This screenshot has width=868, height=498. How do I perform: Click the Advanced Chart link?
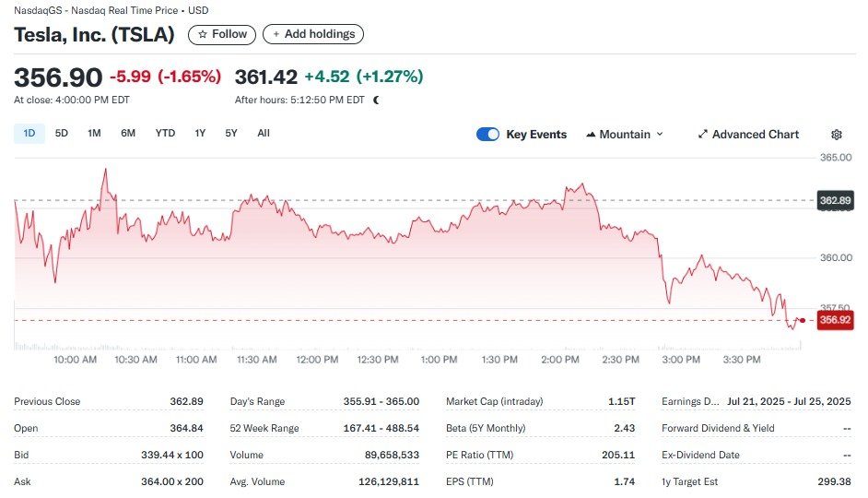[x=755, y=135]
